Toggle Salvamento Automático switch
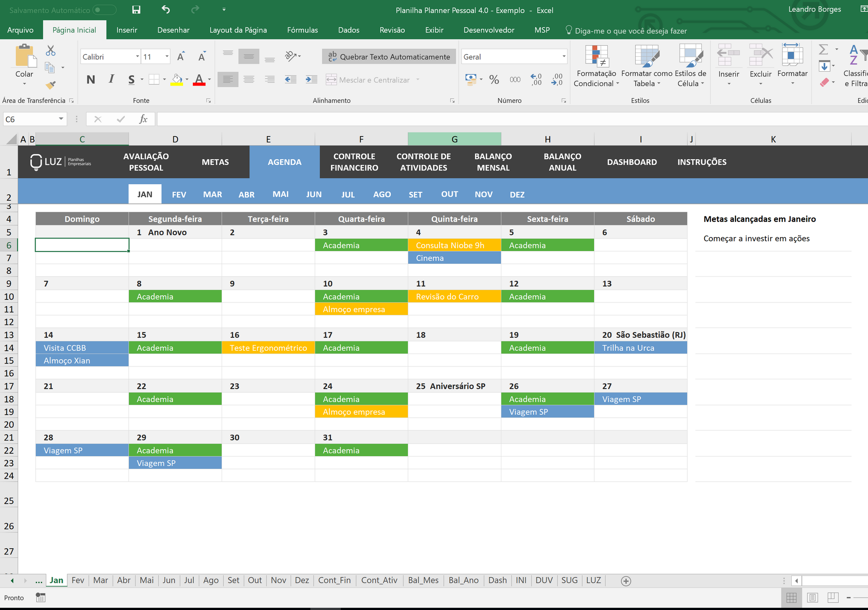This screenshot has width=868, height=610. [104, 10]
